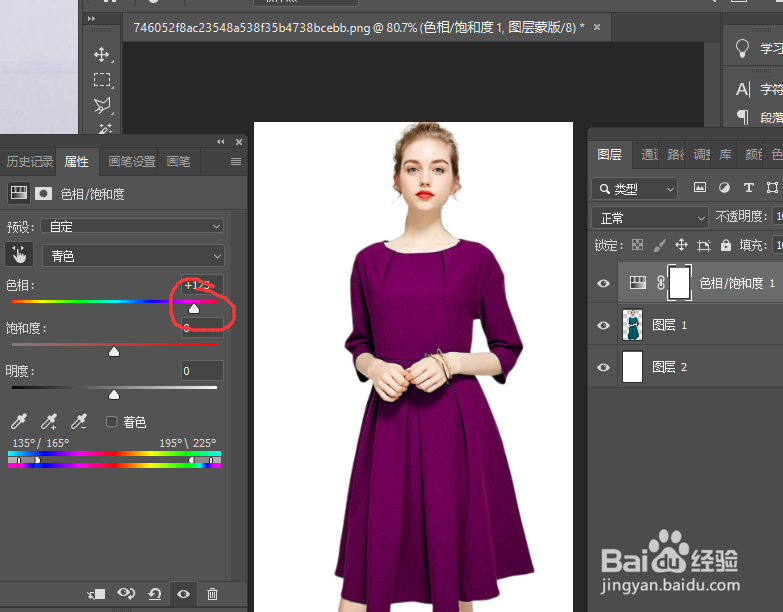Open Properties panel flyout menu
The image size is (783, 612).
click(x=236, y=161)
